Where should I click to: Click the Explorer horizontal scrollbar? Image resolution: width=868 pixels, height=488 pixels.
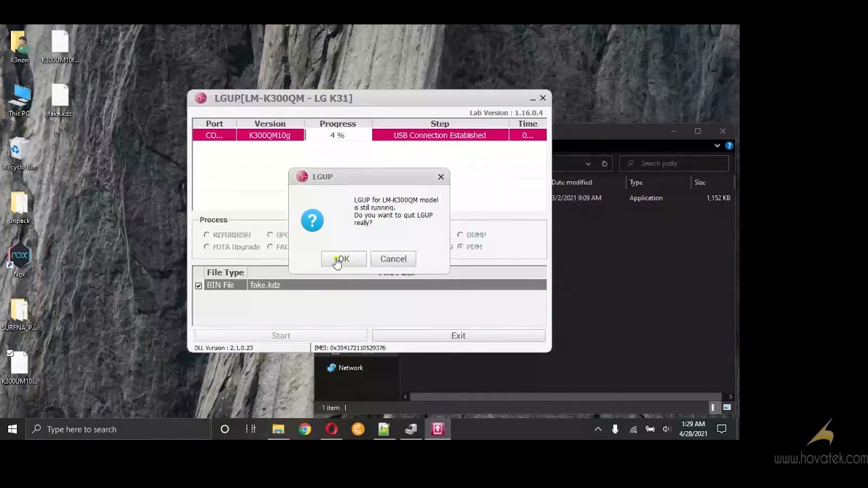tap(567, 397)
